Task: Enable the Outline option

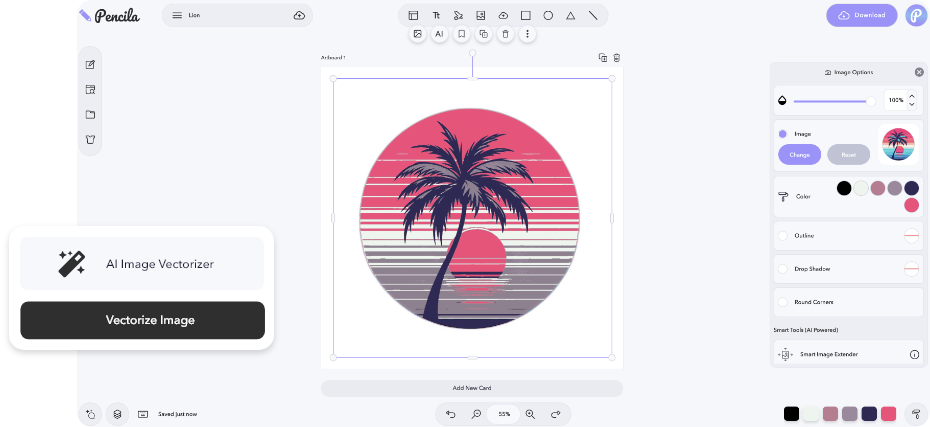Action: point(783,236)
